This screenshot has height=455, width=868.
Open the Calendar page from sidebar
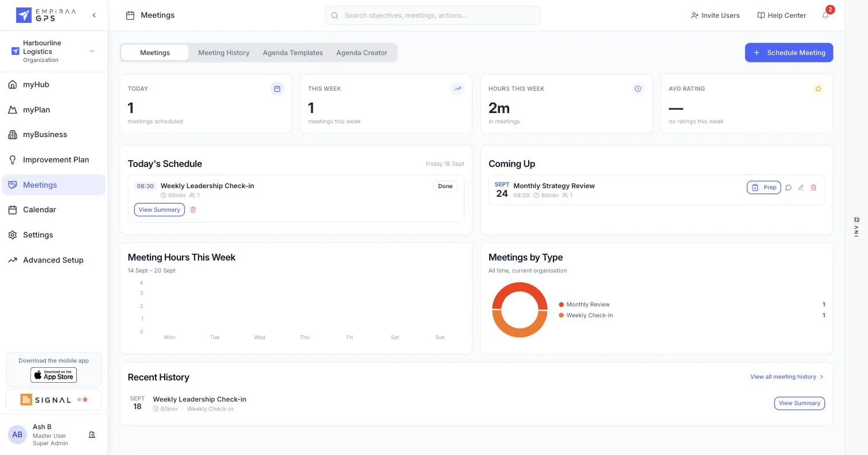tap(53, 209)
